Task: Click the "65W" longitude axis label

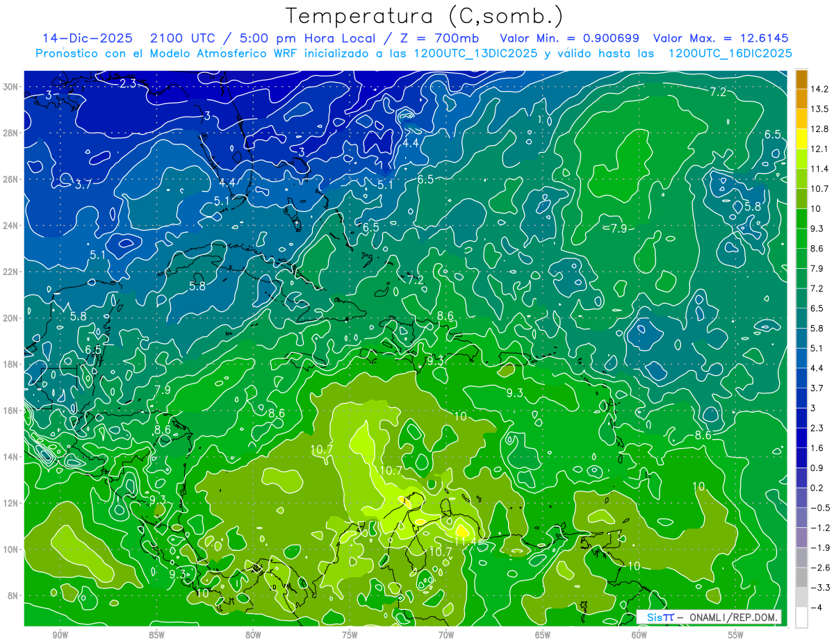Action: click(543, 635)
